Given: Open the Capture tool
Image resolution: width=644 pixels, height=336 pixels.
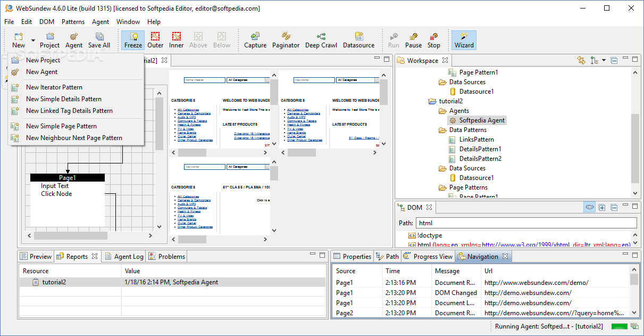Looking at the screenshot, I should 255,40.
